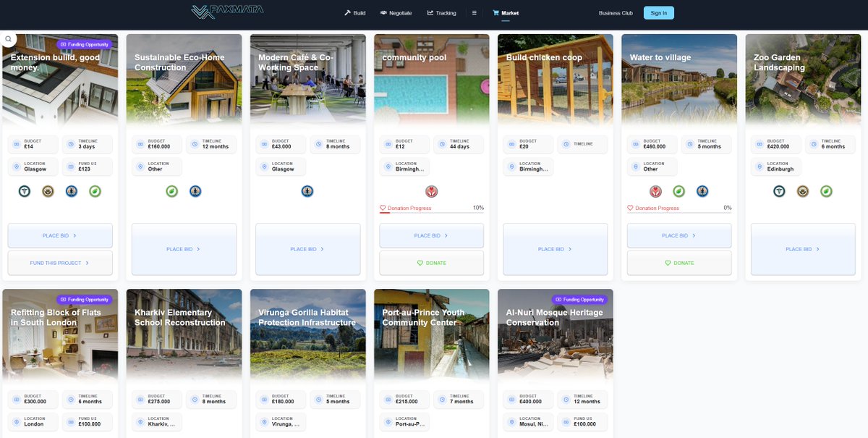868x438 pixels.
Task: Click Fund This Project on Extension build card
Action: coord(60,263)
